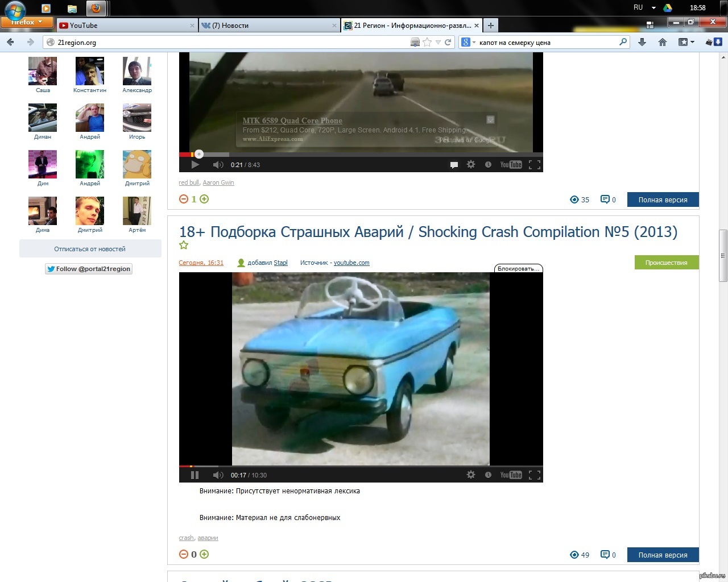Expand the search engine selector dropdown
Image resolution: width=728 pixels, height=582 pixels.
[x=468, y=42]
